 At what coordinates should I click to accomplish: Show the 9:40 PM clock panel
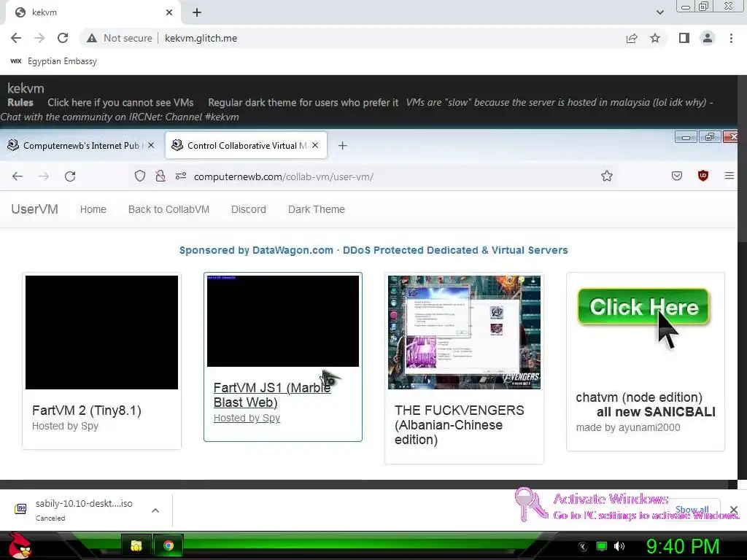[x=683, y=546]
